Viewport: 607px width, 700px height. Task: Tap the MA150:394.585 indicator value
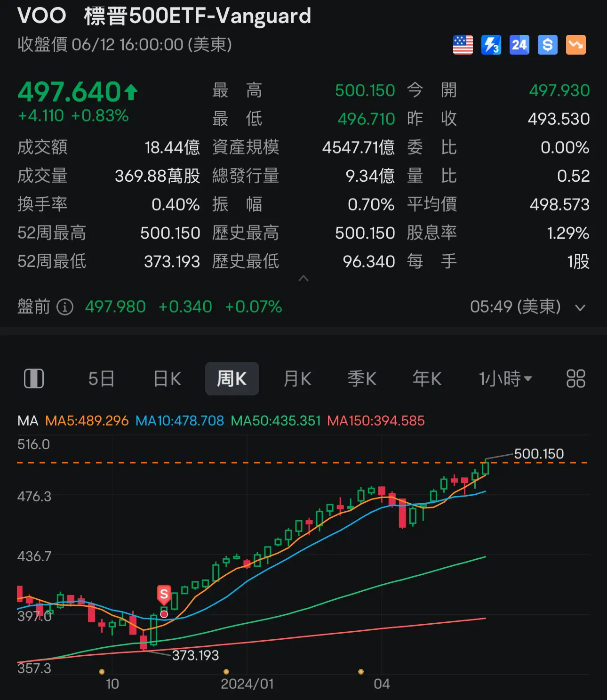coord(376,420)
